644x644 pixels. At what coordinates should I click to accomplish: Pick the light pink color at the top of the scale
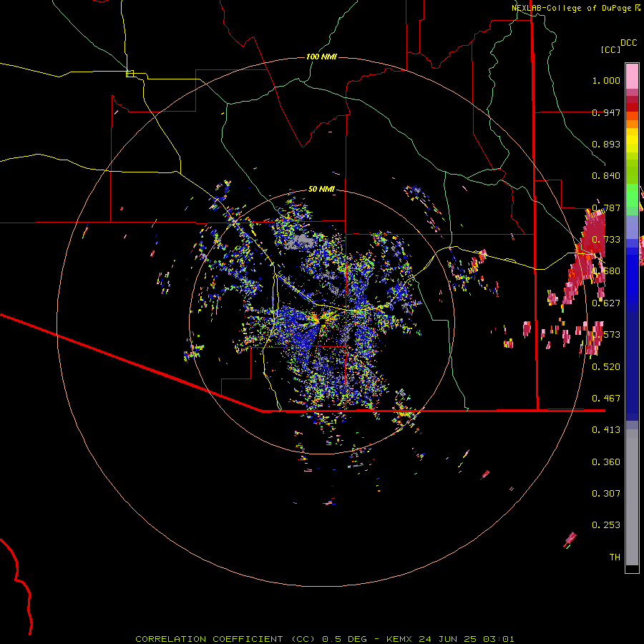pyautogui.click(x=632, y=76)
